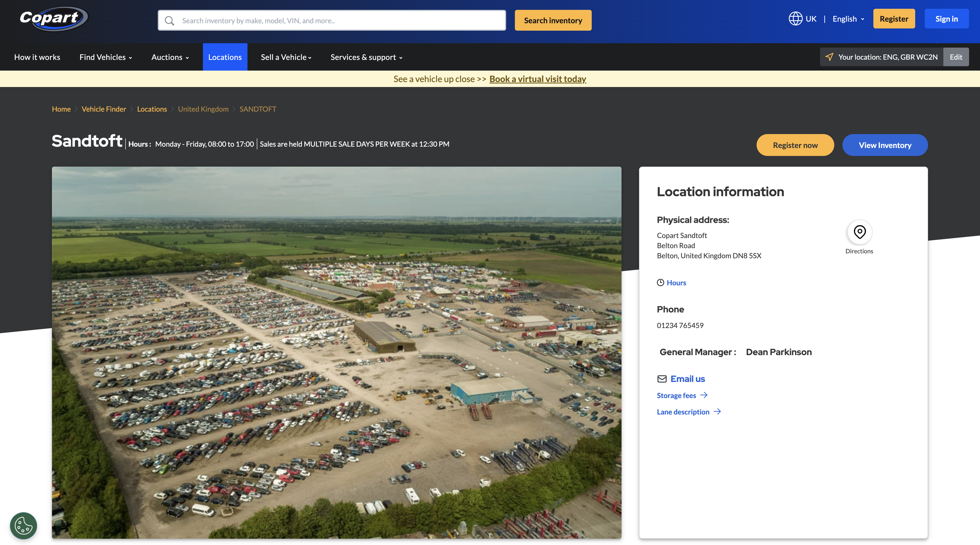980x545 pixels.
Task: Click the Email envelope icon
Action: pyautogui.click(x=662, y=379)
